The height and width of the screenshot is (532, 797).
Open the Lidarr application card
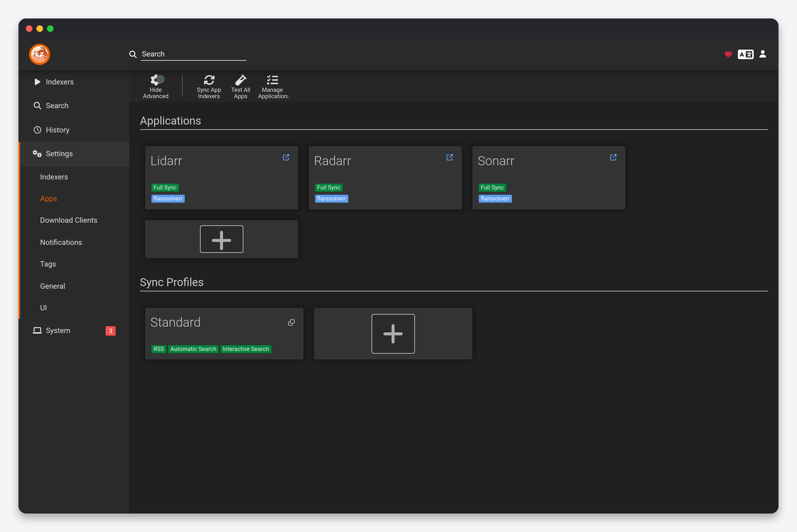(221, 178)
